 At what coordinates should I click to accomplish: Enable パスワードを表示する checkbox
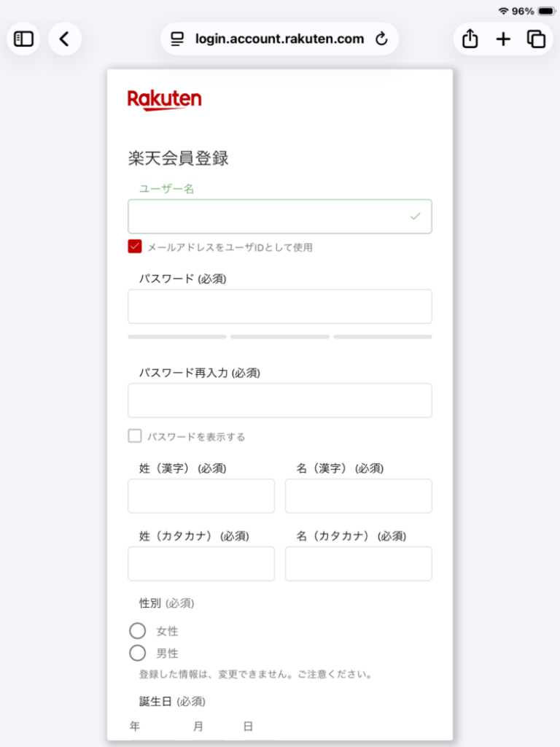pos(135,436)
